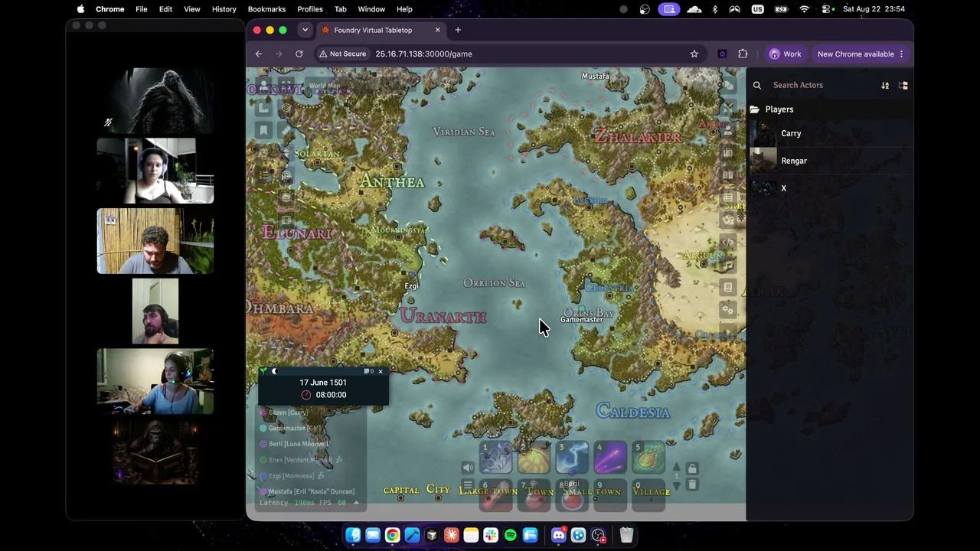Image resolution: width=980 pixels, height=551 pixels.
Task: Open Discord from the Dock
Action: (559, 535)
